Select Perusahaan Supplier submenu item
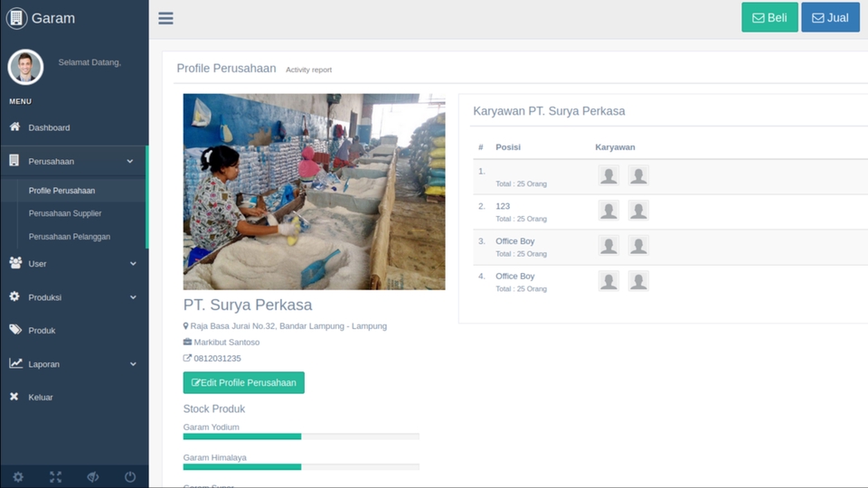The width and height of the screenshot is (868, 488). tap(73, 213)
